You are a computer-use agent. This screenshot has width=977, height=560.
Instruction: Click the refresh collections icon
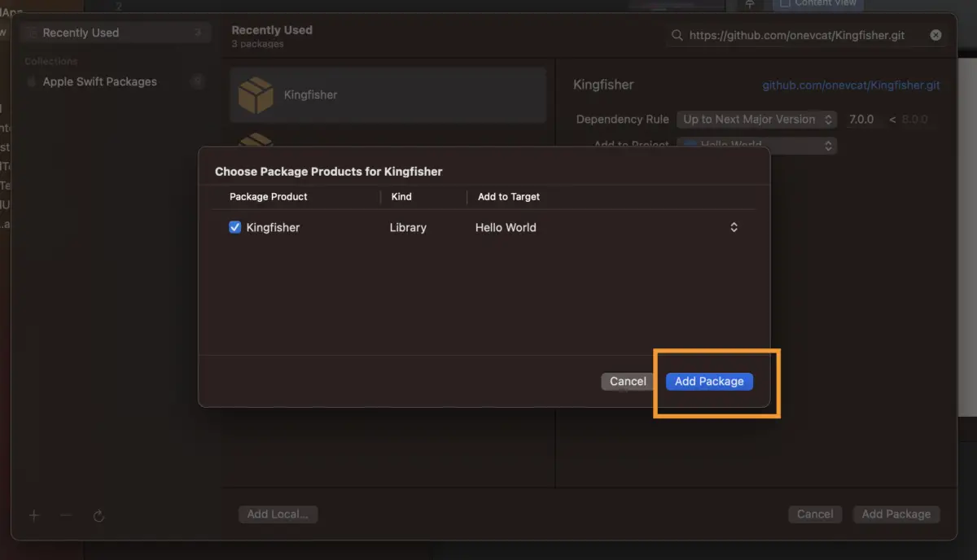click(x=99, y=515)
